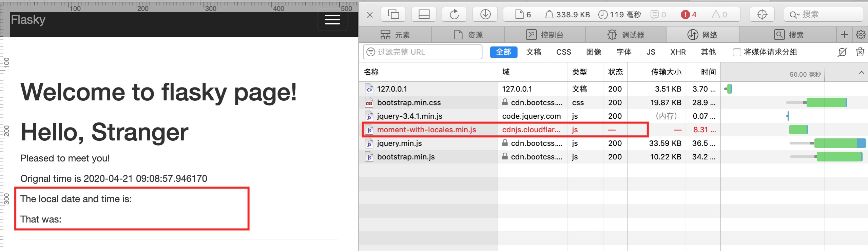Toggle the 将媒体请求分组 checkbox
Screen dimensions: 868x251
click(x=737, y=52)
